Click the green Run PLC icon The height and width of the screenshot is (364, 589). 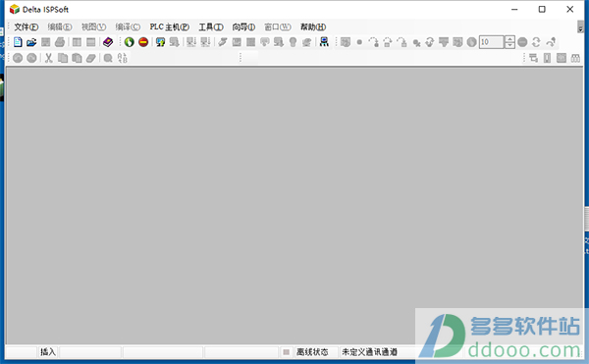click(130, 42)
